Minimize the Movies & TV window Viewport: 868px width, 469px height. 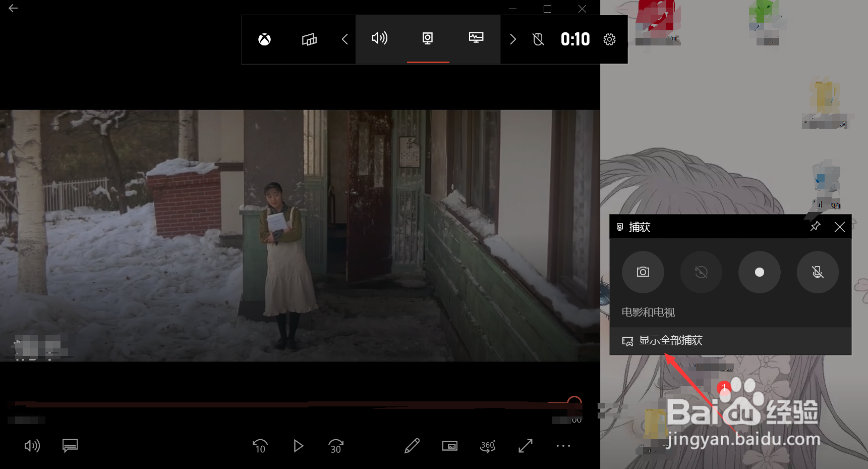(x=512, y=9)
